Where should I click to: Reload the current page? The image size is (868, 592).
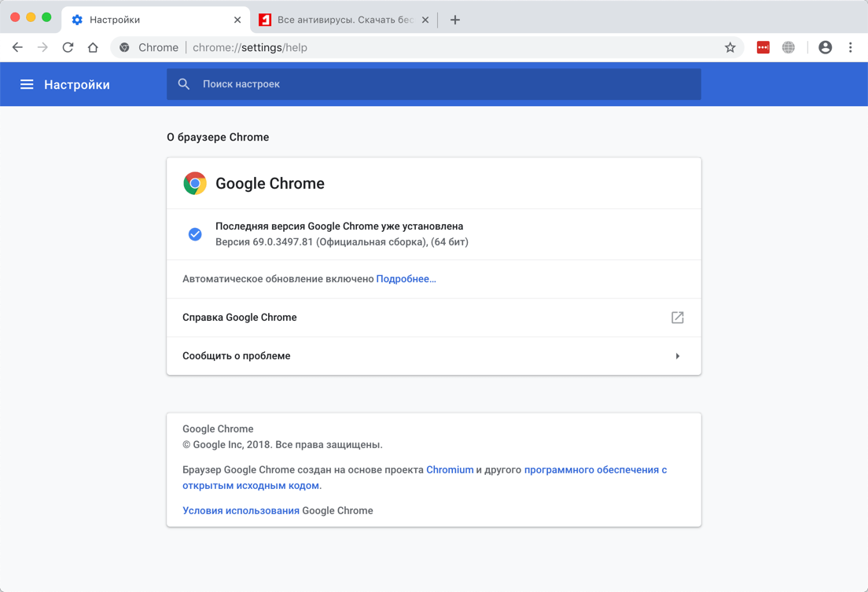[68, 48]
